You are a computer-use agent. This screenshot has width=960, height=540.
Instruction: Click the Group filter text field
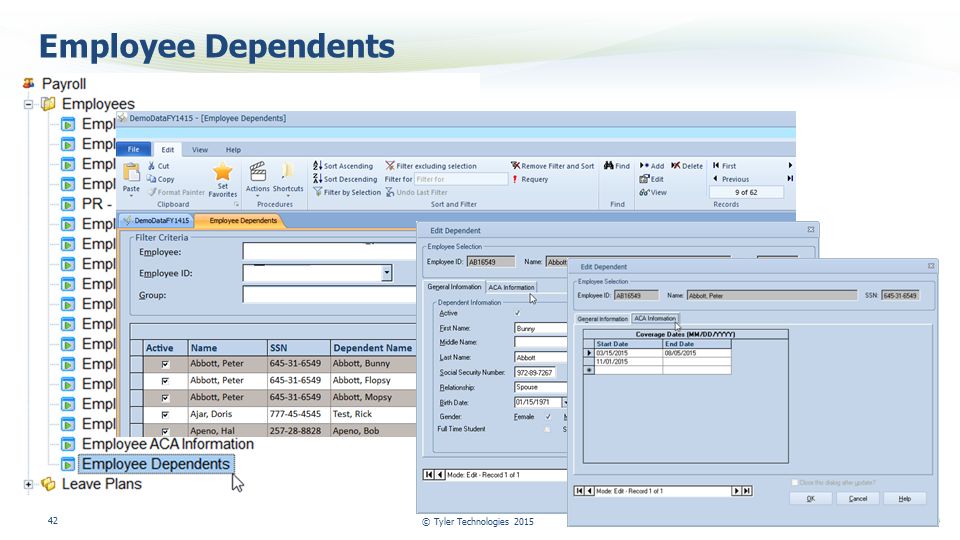point(329,294)
